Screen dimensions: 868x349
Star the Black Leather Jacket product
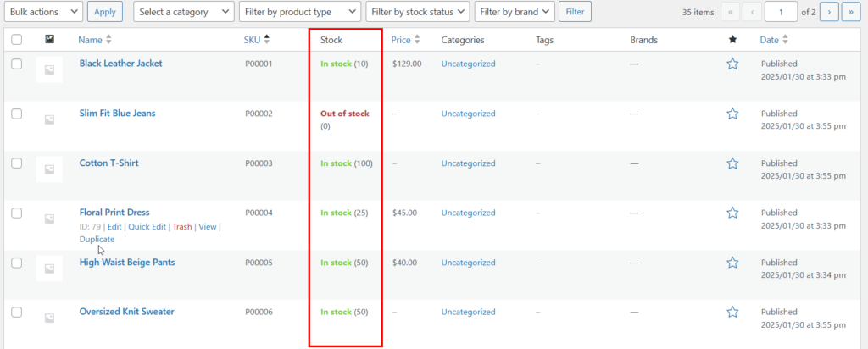(x=732, y=64)
